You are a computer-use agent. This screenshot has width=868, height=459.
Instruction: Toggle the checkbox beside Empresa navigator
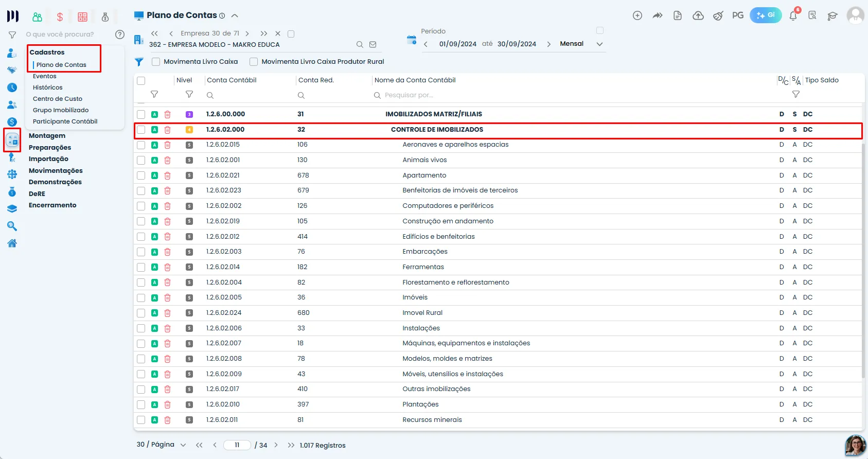(x=291, y=34)
